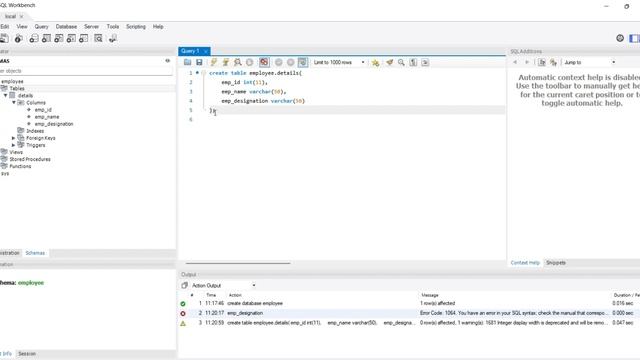The width and height of the screenshot is (640, 360).
Task: Open the Action Output dropdown
Action: [224, 285]
